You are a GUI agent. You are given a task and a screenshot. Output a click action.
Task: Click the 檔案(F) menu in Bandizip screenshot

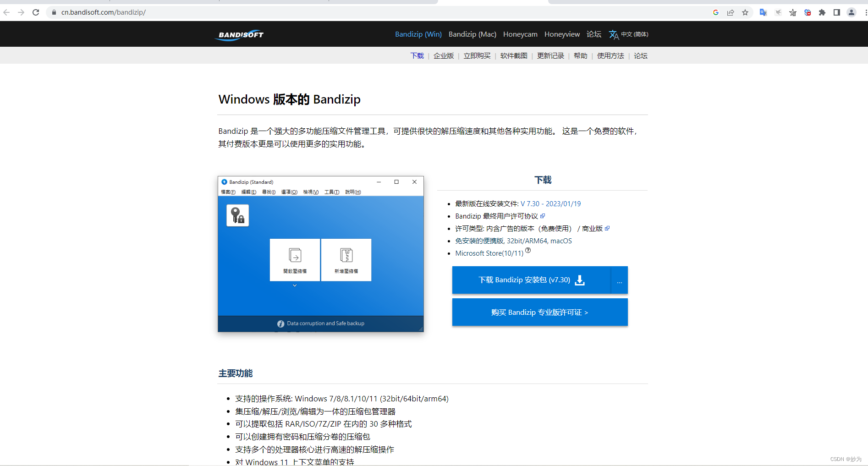pos(228,192)
